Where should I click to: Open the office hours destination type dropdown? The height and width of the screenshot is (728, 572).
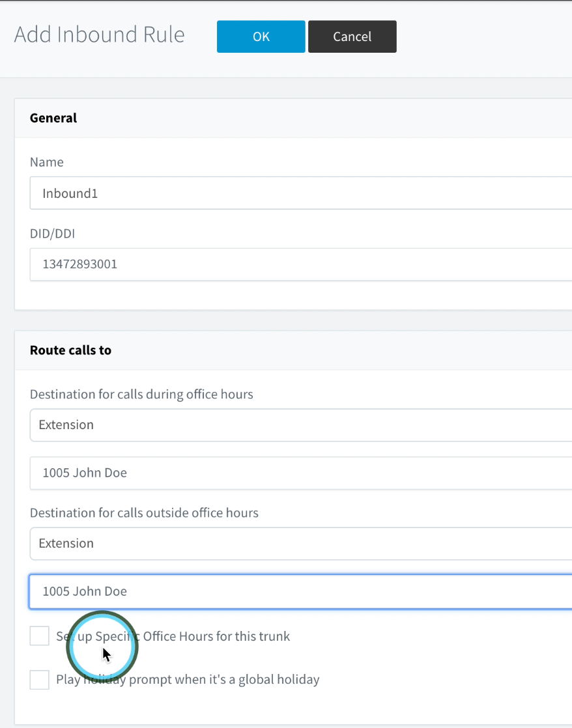click(300, 425)
